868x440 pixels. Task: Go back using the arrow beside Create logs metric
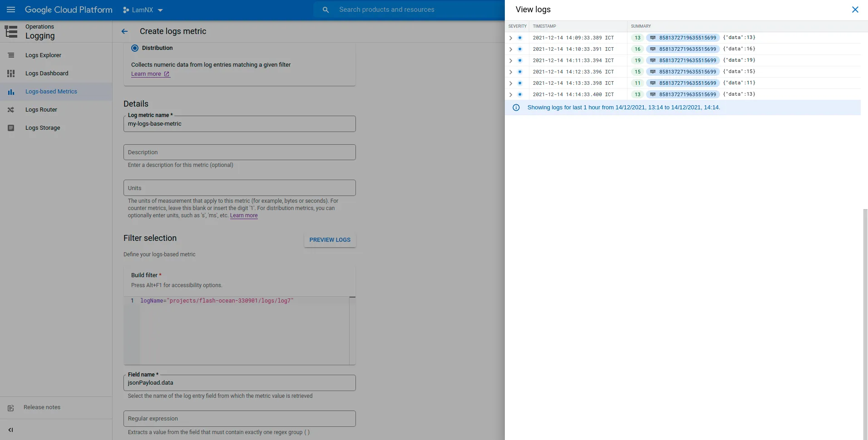[x=124, y=31]
